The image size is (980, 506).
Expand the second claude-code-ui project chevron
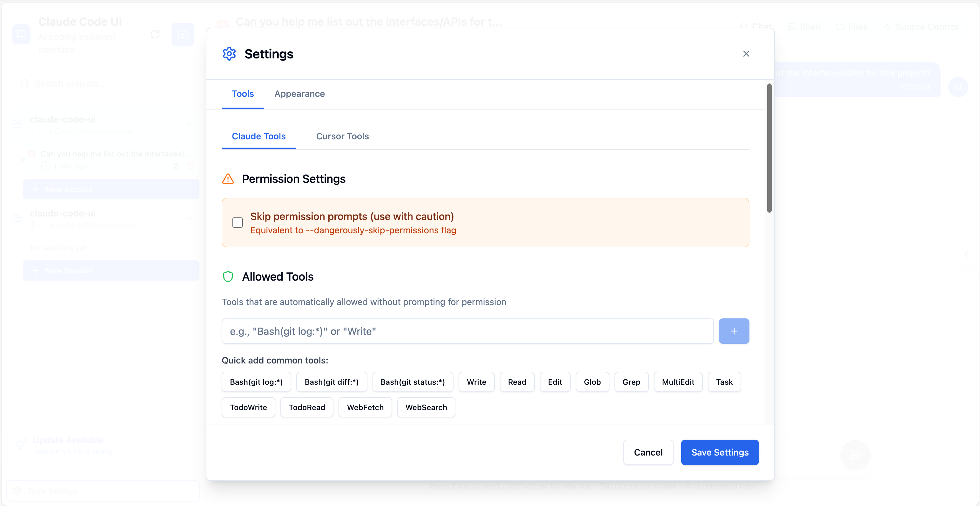[189, 218]
